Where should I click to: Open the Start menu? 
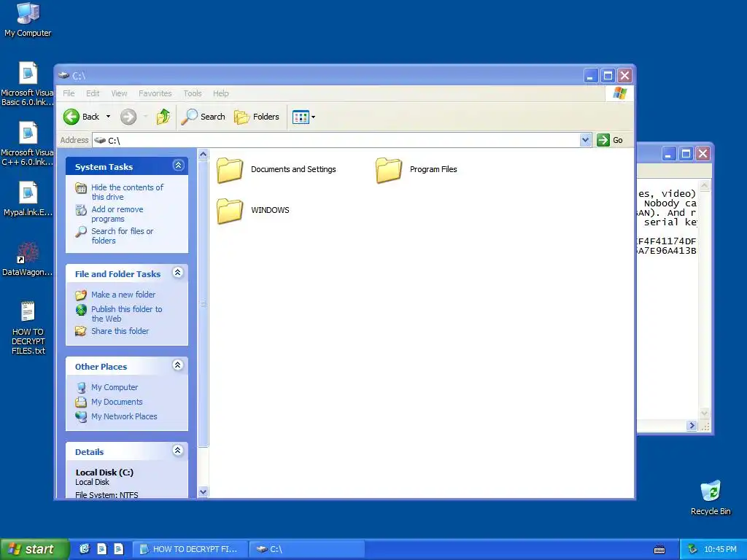34,549
